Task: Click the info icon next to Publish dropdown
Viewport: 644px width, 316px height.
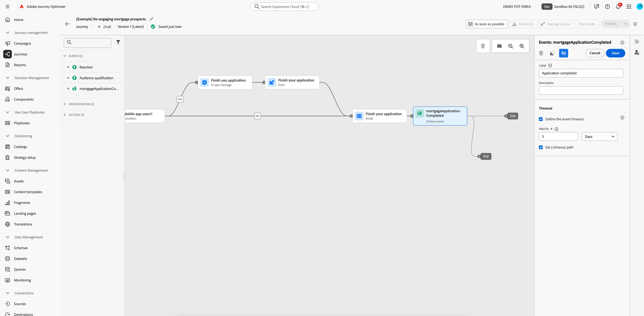Action: (635, 24)
